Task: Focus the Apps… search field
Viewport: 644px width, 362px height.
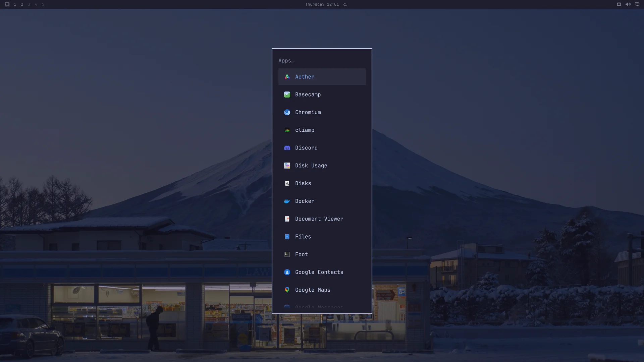Action: click(x=322, y=61)
